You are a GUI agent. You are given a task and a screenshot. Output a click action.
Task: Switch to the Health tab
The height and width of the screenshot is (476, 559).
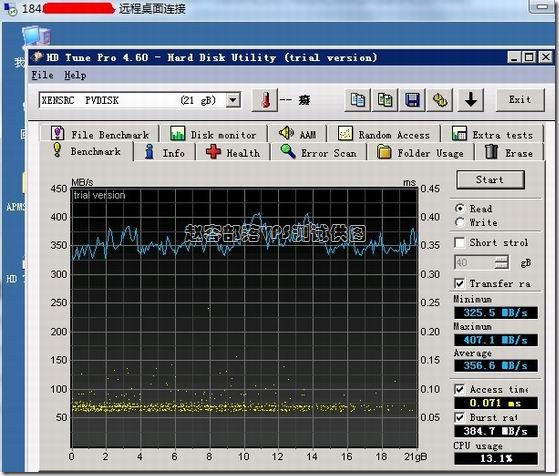(x=233, y=152)
